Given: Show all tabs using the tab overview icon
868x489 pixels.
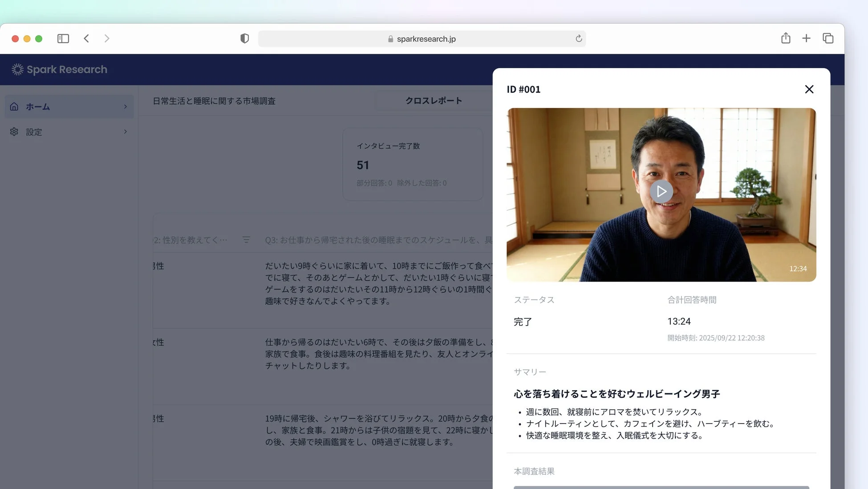Looking at the screenshot, I should click(x=828, y=38).
